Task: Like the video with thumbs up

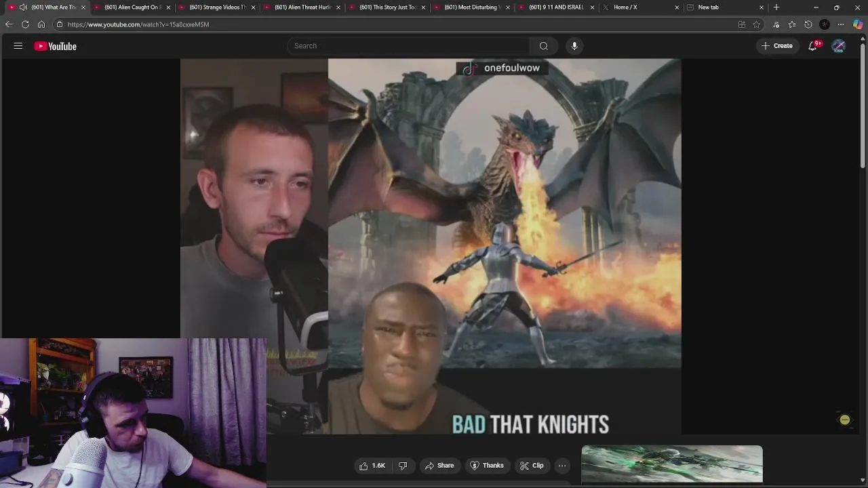Action: coord(372,466)
